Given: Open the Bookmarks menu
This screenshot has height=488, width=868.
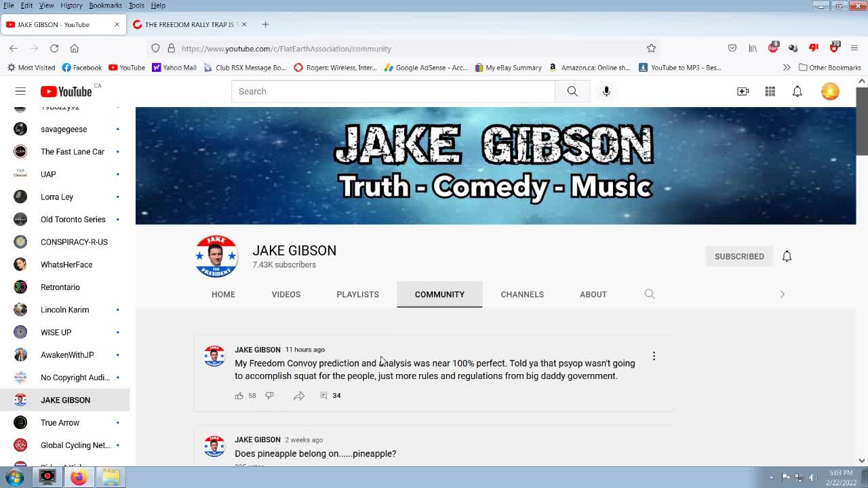Looking at the screenshot, I should [105, 5].
